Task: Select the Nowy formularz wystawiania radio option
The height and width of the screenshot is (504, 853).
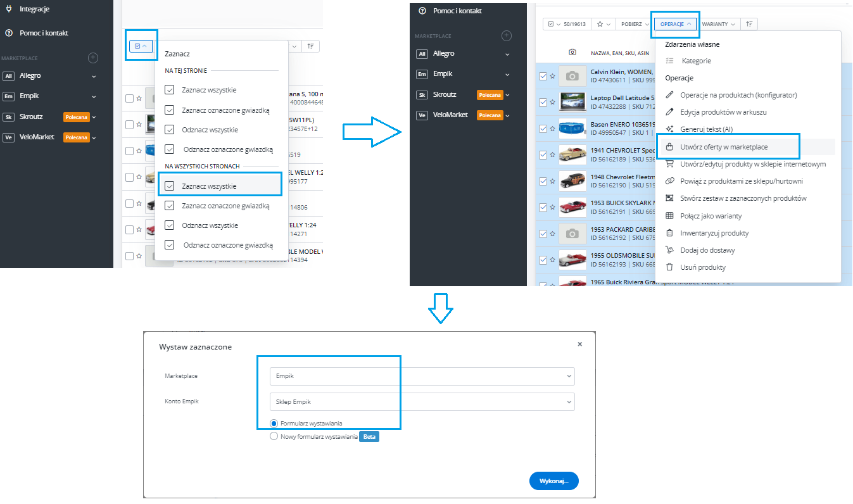Action: (274, 436)
